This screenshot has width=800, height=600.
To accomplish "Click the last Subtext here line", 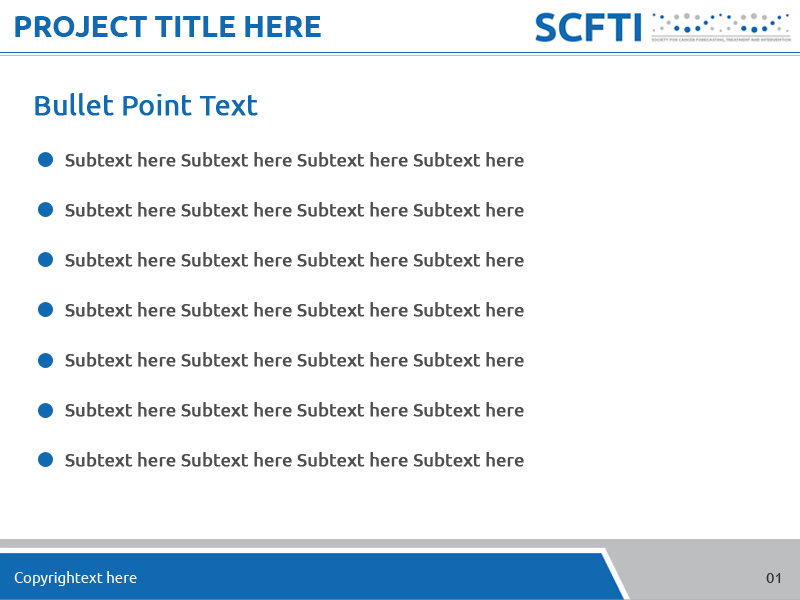I will [x=294, y=460].
